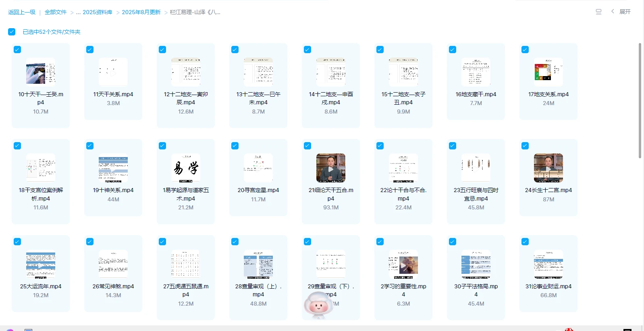Open the 1易学起源与道家五术.mp4 file icon

[x=186, y=168]
